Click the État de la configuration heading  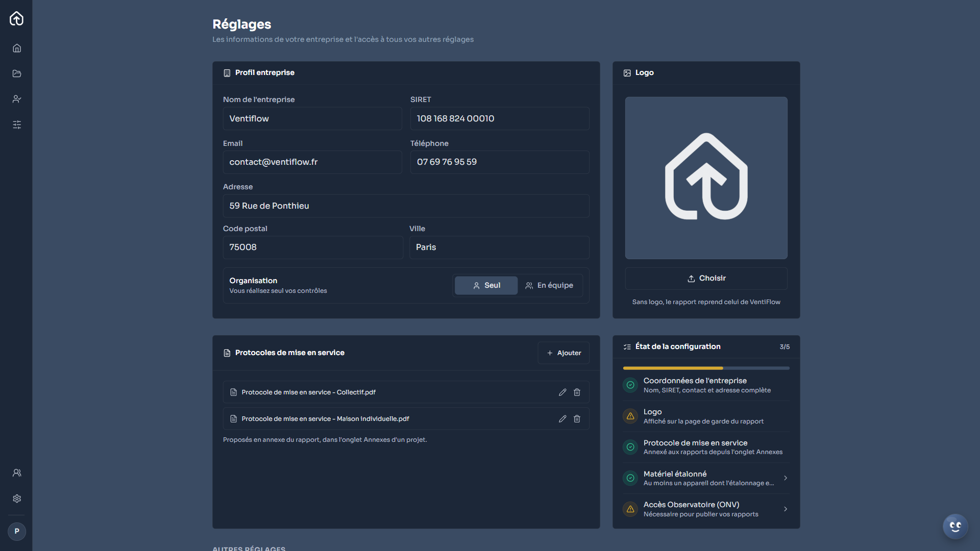click(678, 347)
